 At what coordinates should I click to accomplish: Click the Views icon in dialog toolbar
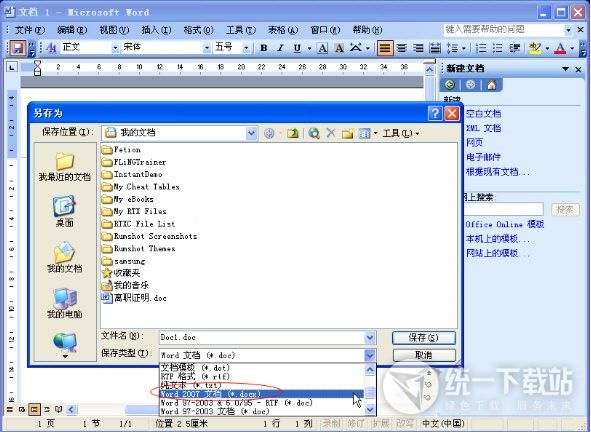click(364, 133)
